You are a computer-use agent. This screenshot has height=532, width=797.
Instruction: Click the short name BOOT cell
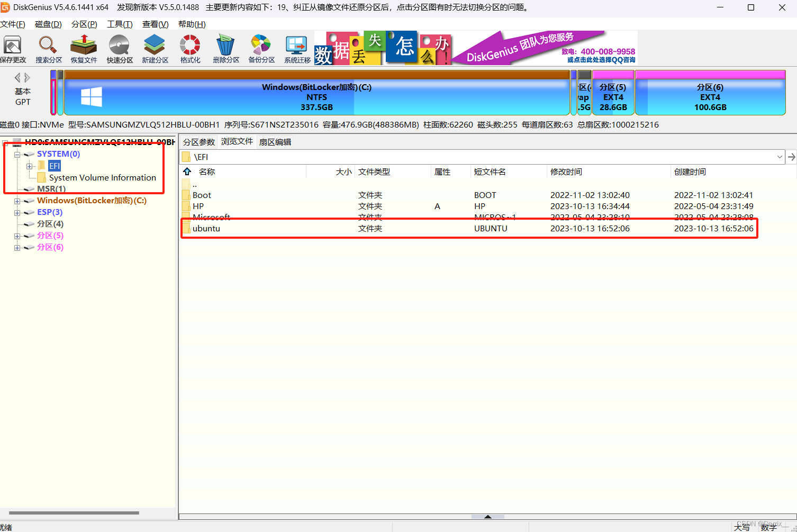(x=485, y=195)
